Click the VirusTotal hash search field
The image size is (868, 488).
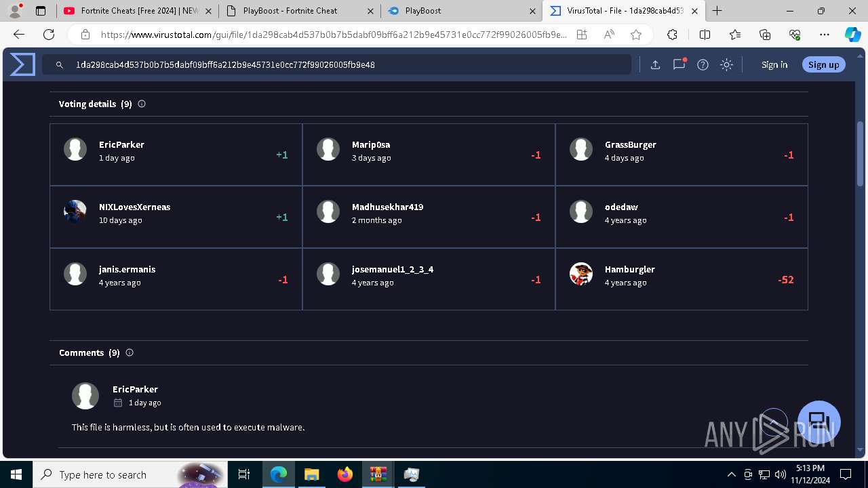click(x=337, y=64)
